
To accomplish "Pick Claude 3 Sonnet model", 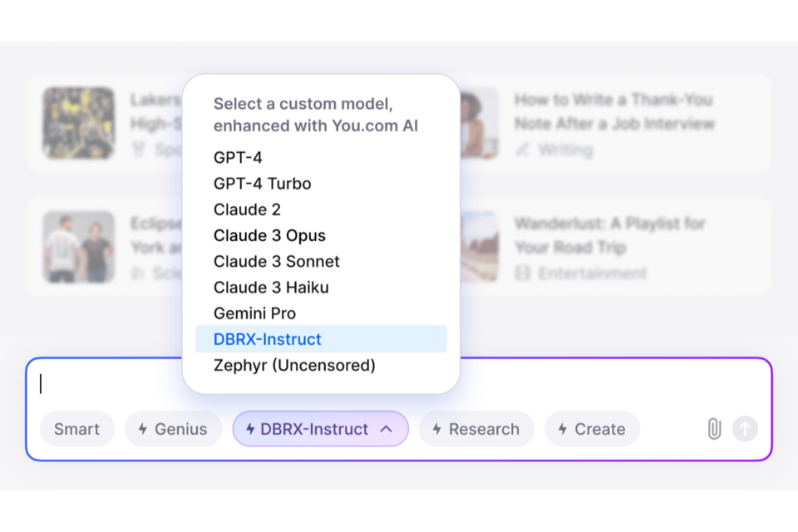I will coord(276,261).
